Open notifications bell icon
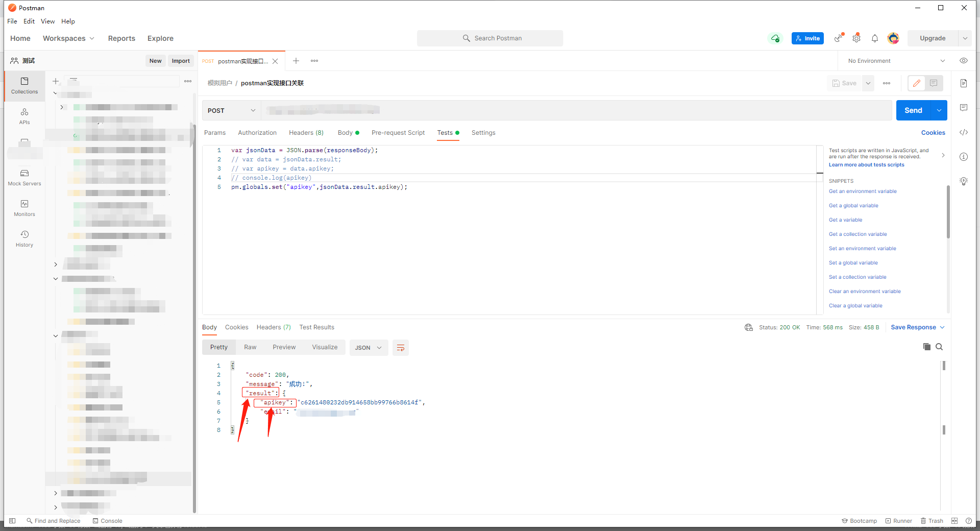Screen dimensions: 980x531 tap(875, 38)
